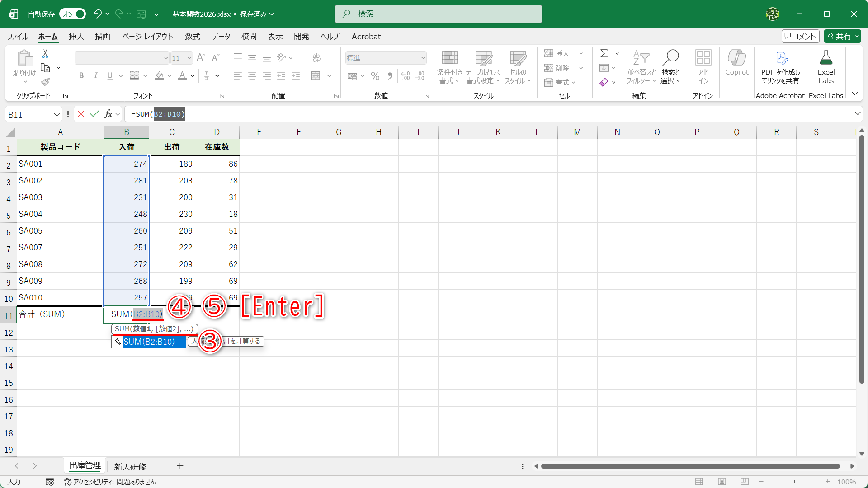
Task: Expand the formula bar with the chevron
Action: click(857, 114)
